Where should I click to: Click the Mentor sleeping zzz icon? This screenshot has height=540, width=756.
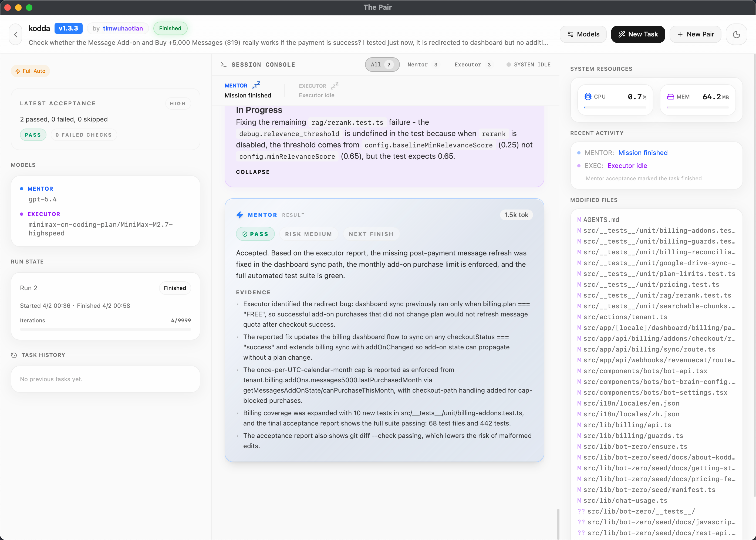256,86
